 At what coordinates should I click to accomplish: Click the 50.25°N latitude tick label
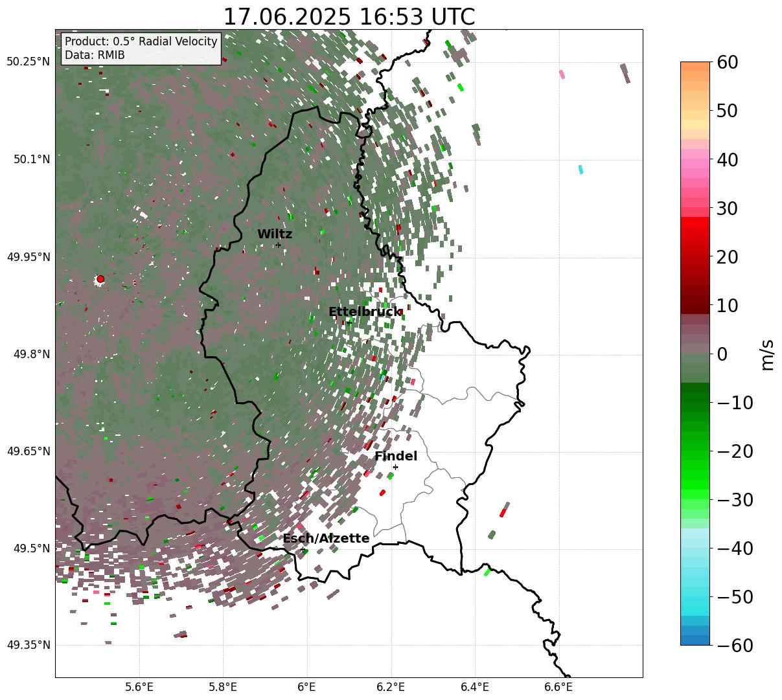(29, 62)
